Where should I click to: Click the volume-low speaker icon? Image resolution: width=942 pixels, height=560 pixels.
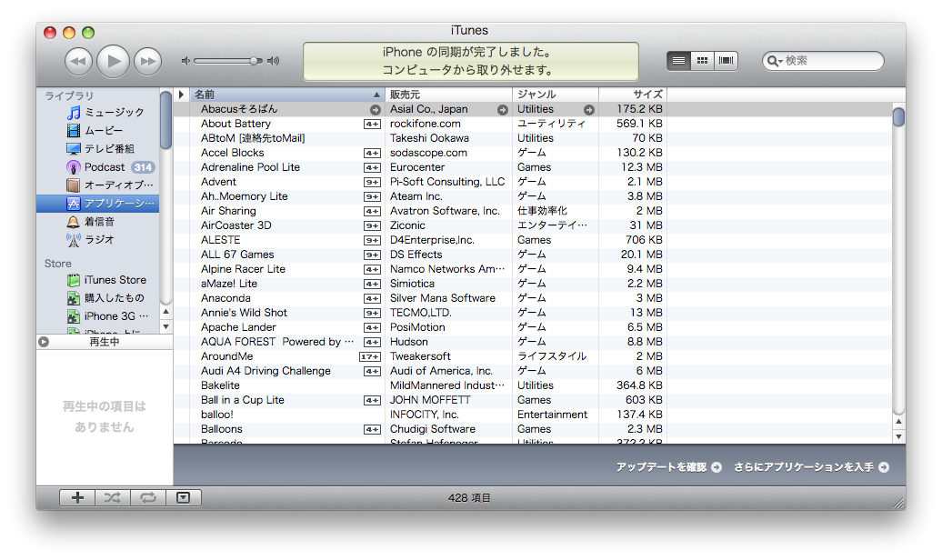pos(185,61)
